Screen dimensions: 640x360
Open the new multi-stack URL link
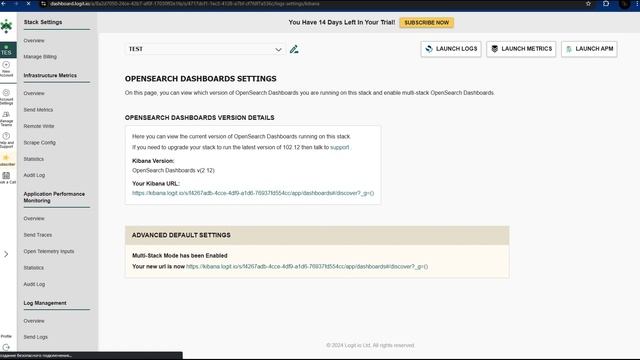point(307,267)
